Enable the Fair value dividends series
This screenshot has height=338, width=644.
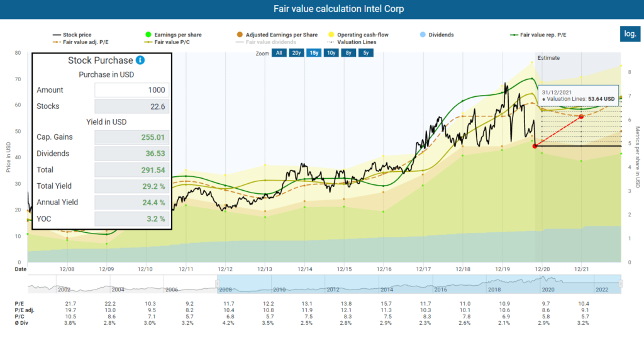click(x=266, y=42)
